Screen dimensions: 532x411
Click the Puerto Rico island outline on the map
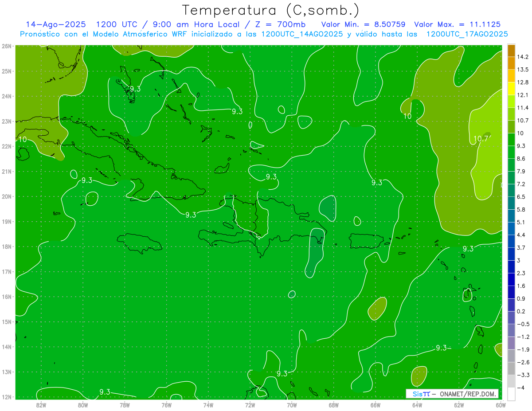[367, 241]
